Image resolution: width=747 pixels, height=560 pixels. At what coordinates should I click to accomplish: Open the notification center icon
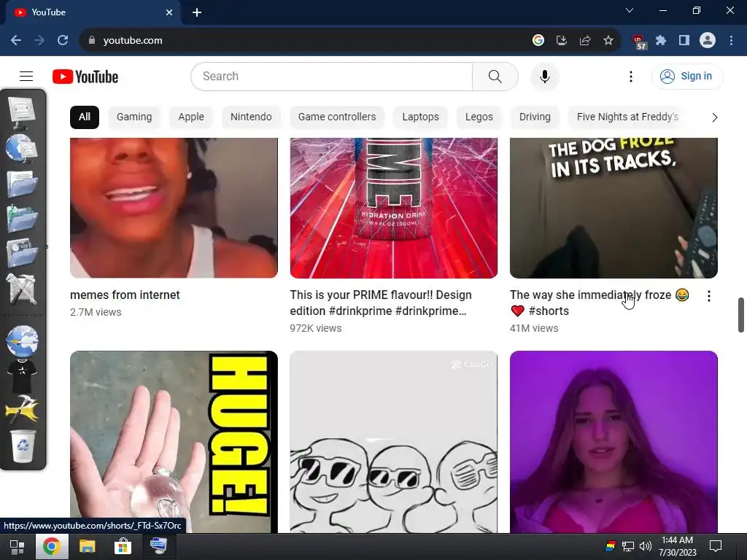pyautogui.click(x=716, y=546)
